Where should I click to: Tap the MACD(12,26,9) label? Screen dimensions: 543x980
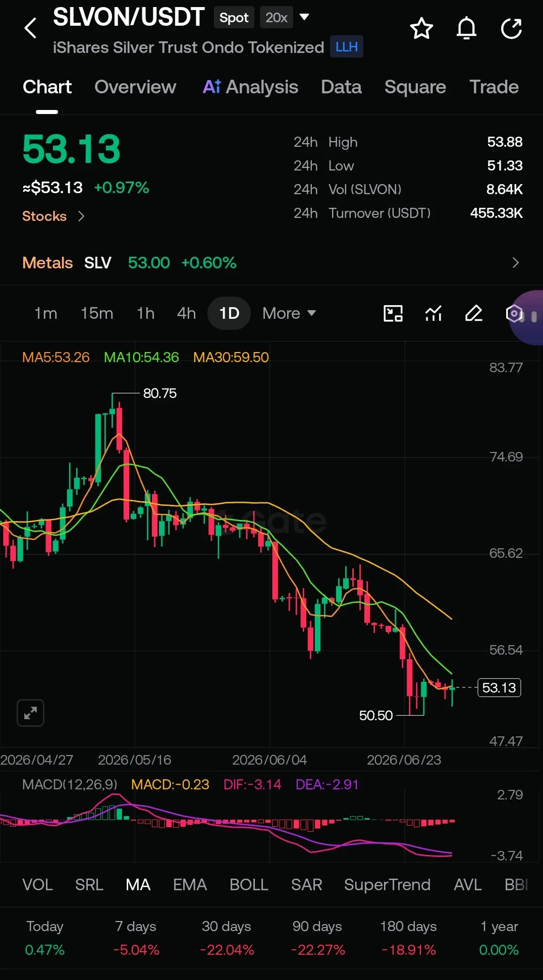click(x=70, y=784)
